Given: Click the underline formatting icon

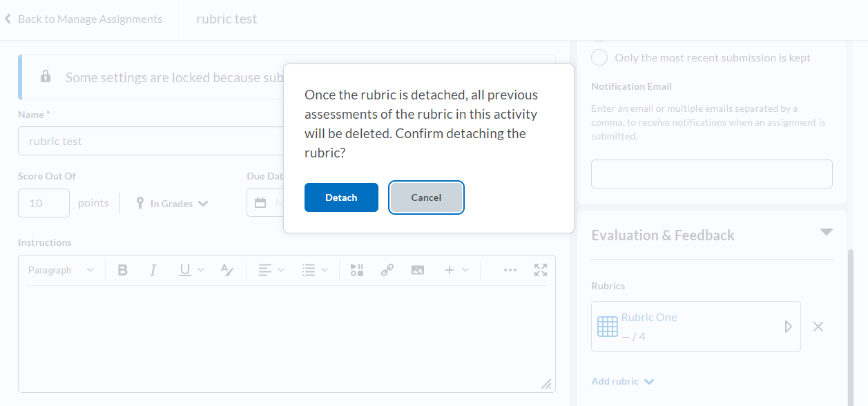Looking at the screenshot, I should coord(185,270).
